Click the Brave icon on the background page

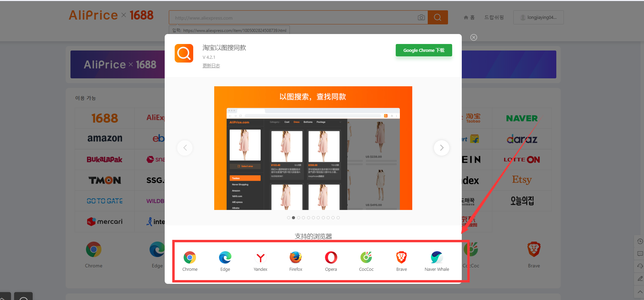[x=534, y=249]
